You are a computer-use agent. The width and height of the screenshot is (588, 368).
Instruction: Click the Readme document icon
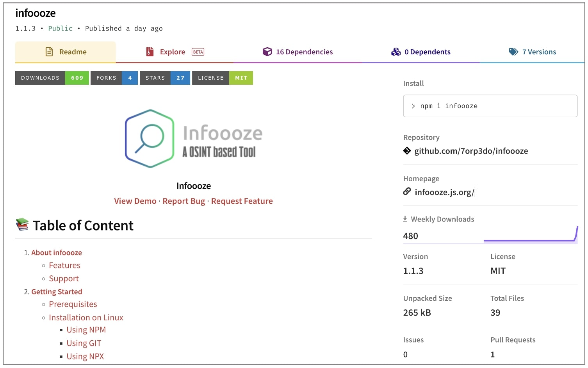click(x=49, y=52)
